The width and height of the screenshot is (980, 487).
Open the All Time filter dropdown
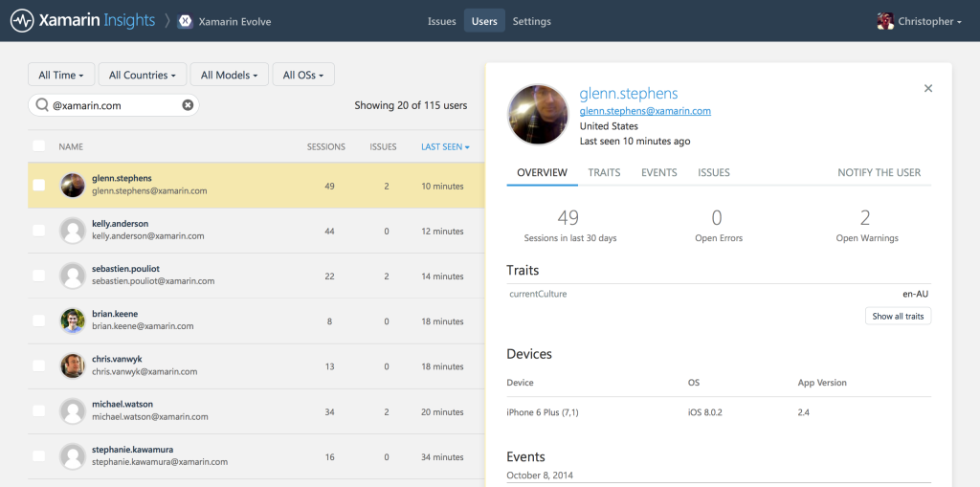tap(61, 75)
